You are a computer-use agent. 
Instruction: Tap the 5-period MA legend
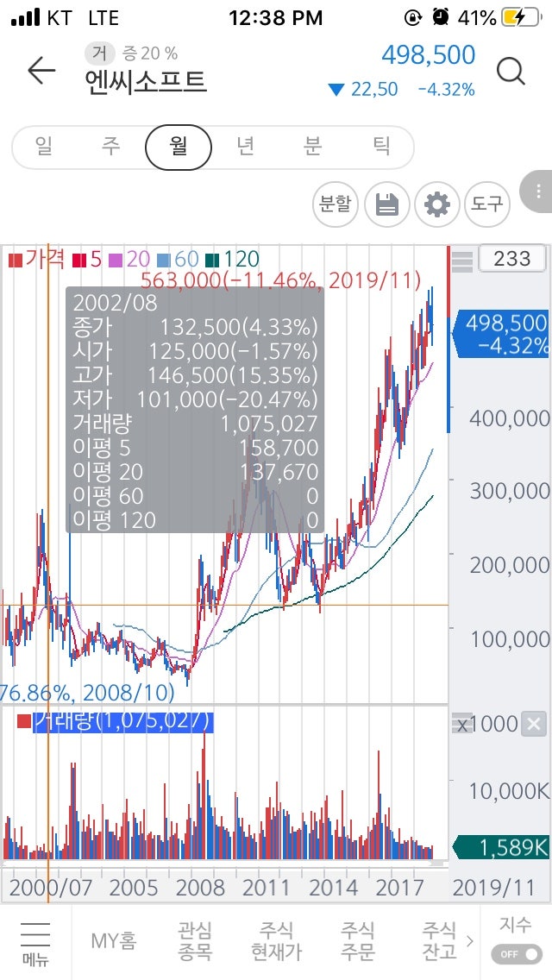coord(87,259)
